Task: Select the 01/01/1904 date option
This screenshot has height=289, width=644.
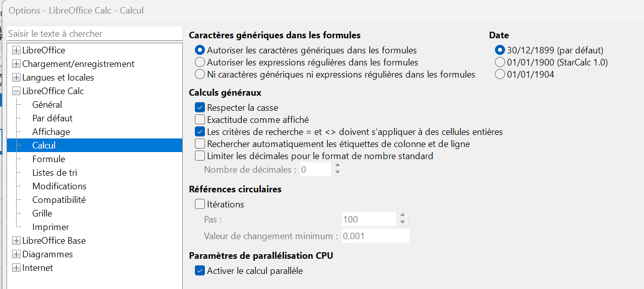Action: coord(500,75)
